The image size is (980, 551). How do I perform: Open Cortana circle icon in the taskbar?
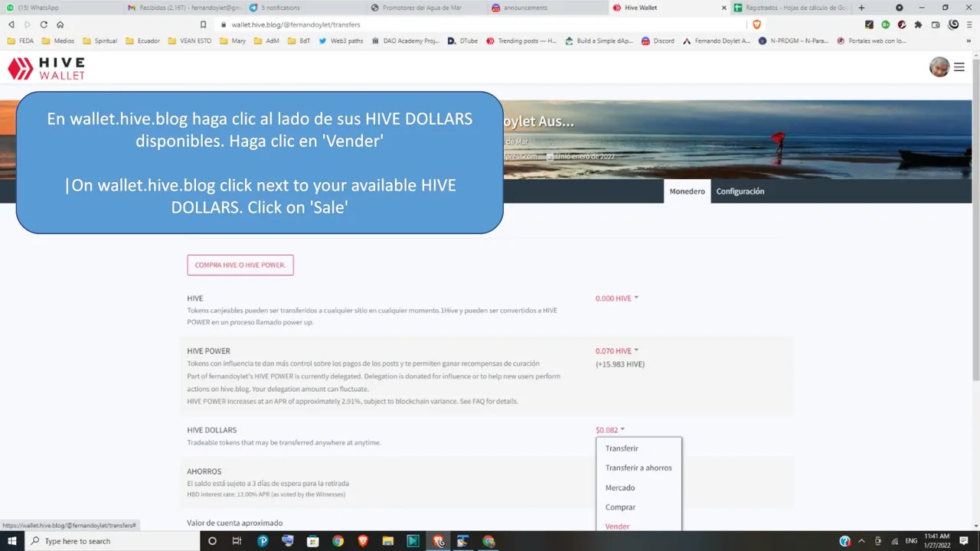pyautogui.click(x=212, y=541)
